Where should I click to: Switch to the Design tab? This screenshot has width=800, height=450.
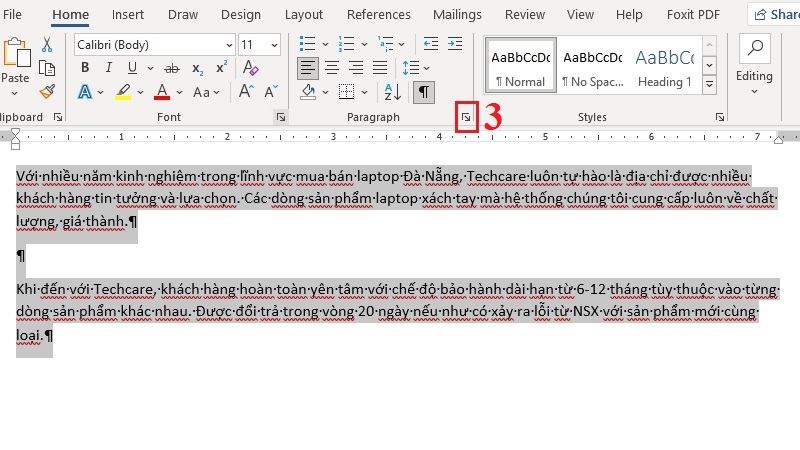tap(240, 14)
